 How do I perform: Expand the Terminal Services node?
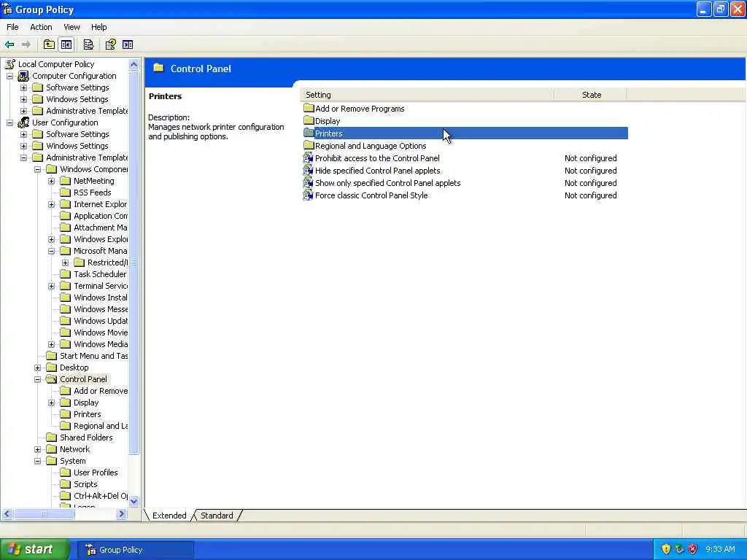(x=52, y=286)
